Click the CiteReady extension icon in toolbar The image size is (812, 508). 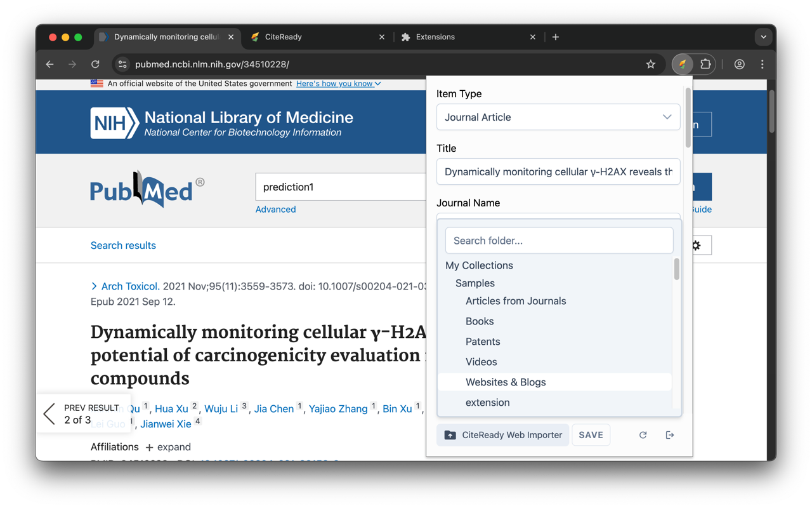coord(683,64)
